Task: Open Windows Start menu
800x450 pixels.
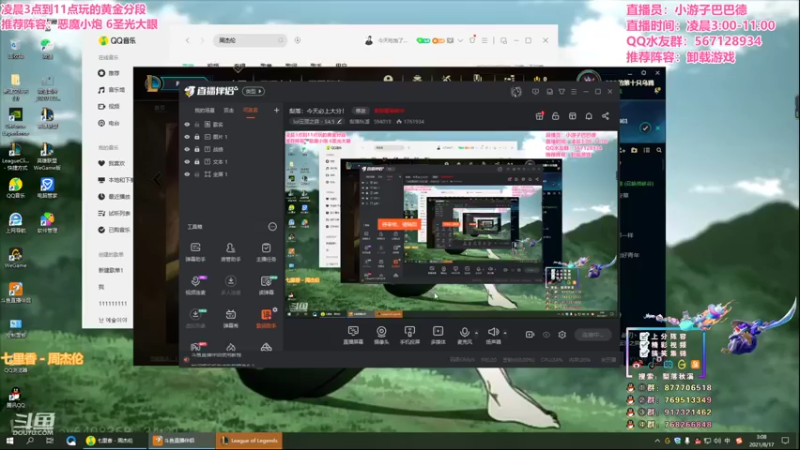Action: pyautogui.click(x=9, y=441)
